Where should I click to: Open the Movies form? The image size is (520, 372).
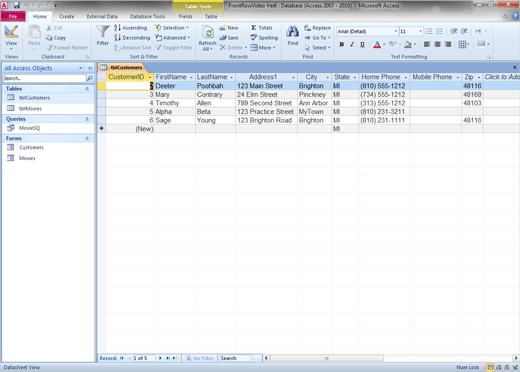(x=27, y=158)
